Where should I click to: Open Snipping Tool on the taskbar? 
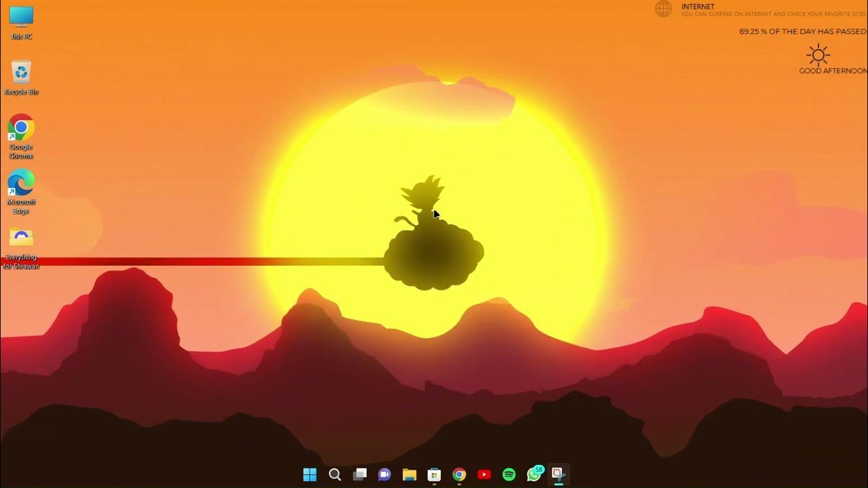tap(559, 474)
